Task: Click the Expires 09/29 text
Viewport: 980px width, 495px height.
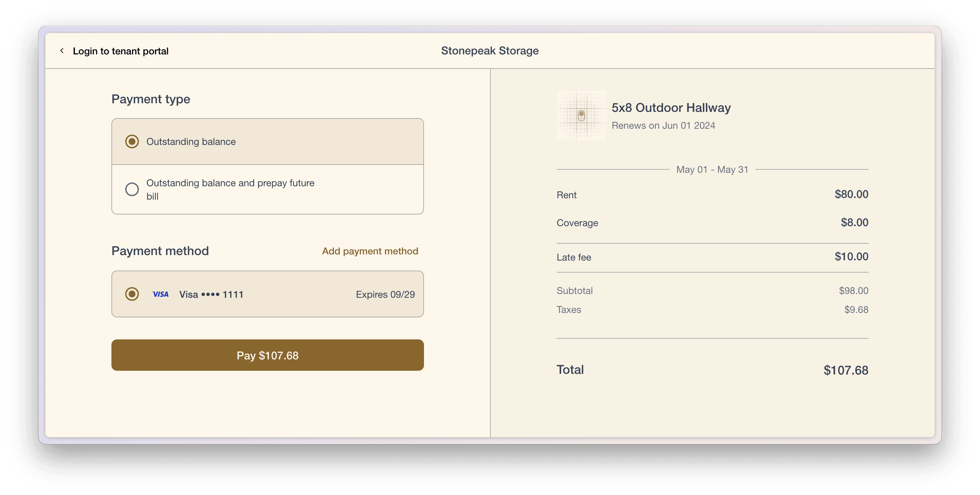Action: pos(385,294)
